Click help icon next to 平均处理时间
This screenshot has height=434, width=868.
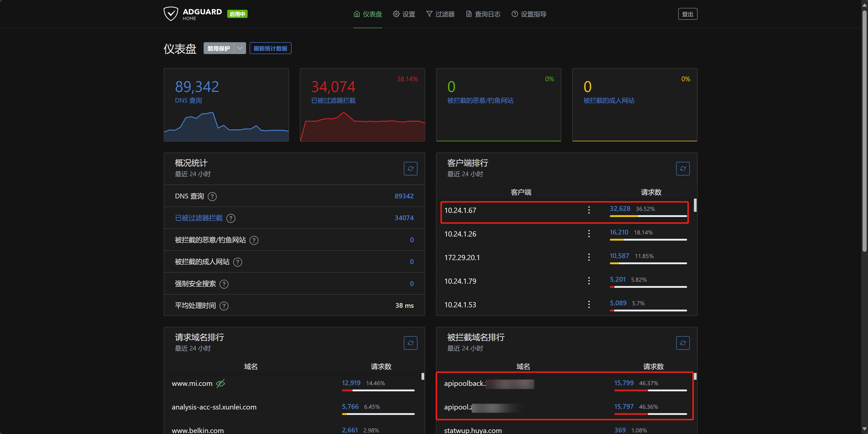(x=224, y=306)
